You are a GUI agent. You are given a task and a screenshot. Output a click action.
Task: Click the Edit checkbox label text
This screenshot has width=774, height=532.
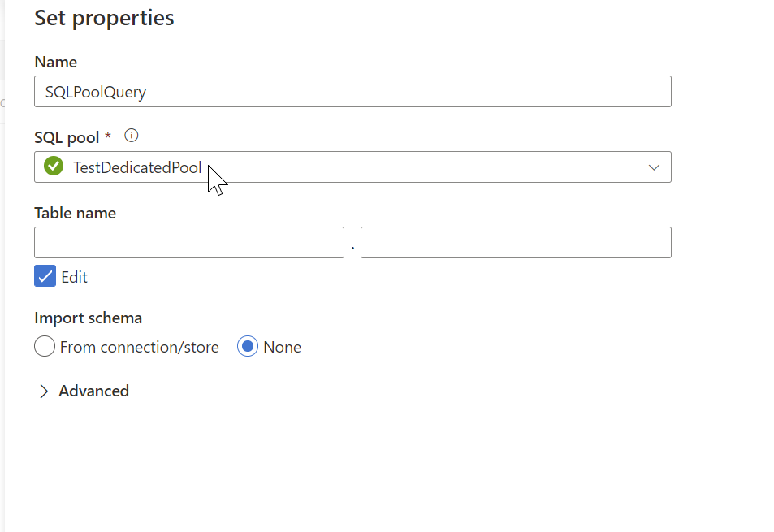[x=74, y=277]
